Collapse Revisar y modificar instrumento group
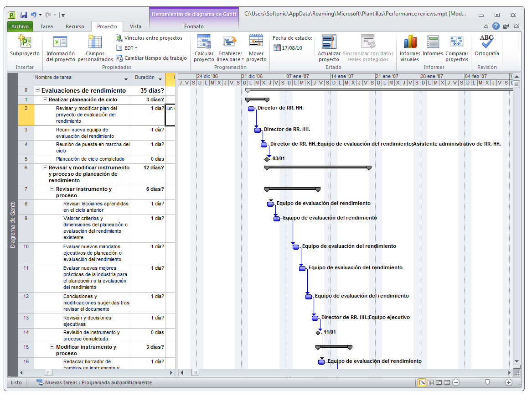 click(x=45, y=167)
